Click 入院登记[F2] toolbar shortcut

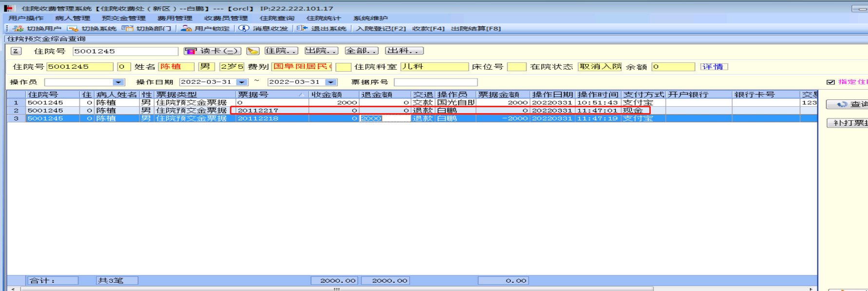tap(381, 28)
